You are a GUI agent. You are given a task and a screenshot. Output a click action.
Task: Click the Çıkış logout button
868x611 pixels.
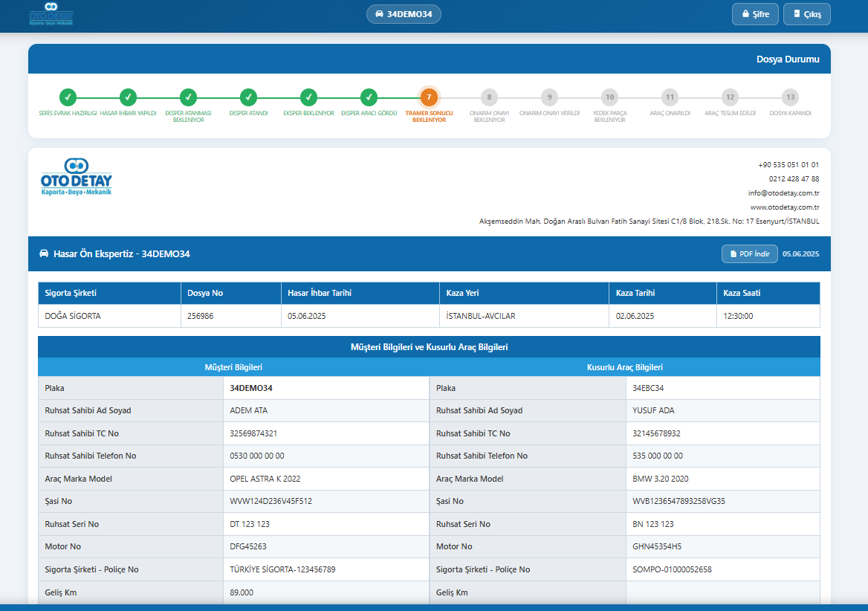pyautogui.click(x=806, y=14)
